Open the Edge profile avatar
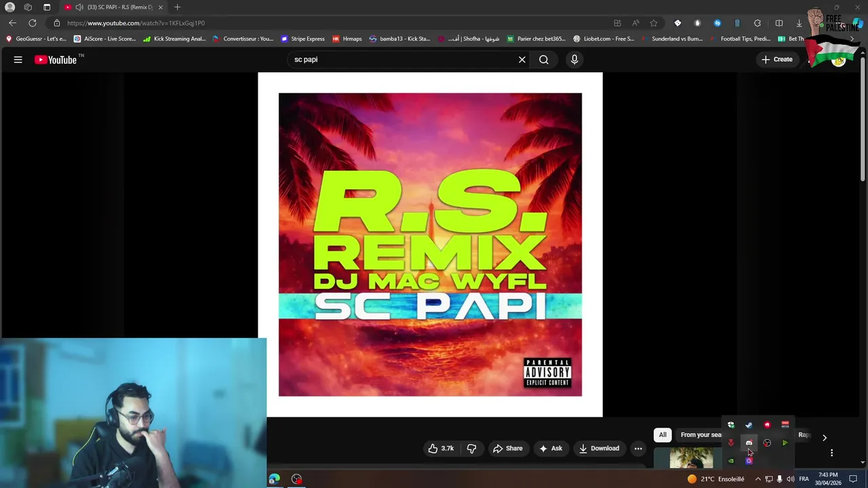This screenshot has width=868, height=488. [x=9, y=7]
